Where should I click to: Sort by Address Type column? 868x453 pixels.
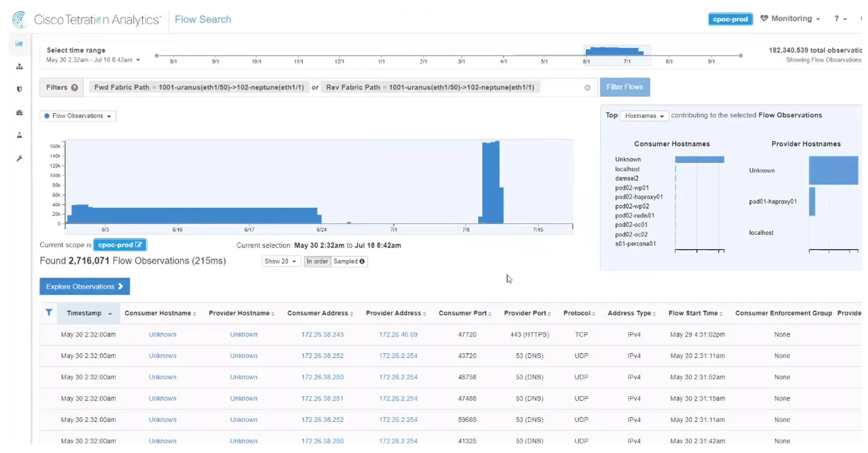pos(632,313)
